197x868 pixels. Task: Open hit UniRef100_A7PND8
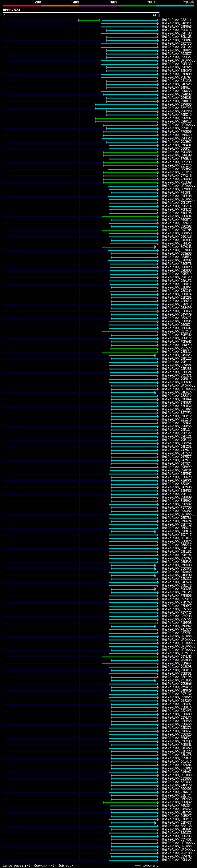tap(177, 74)
